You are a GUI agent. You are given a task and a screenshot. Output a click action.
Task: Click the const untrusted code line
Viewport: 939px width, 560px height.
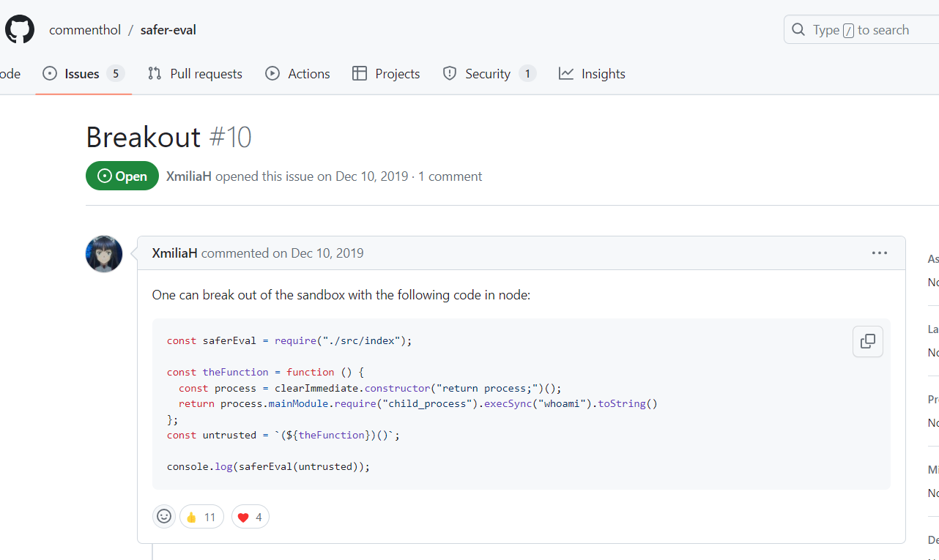pyautogui.click(x=283, y=435)
